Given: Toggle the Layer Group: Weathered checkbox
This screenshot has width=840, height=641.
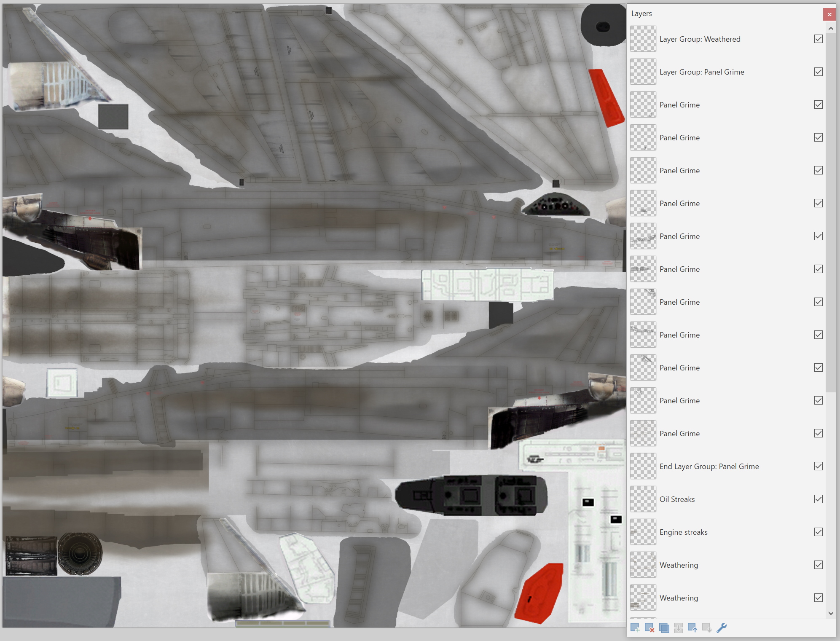Looking at the screenshot, I should tap(818, 39).
